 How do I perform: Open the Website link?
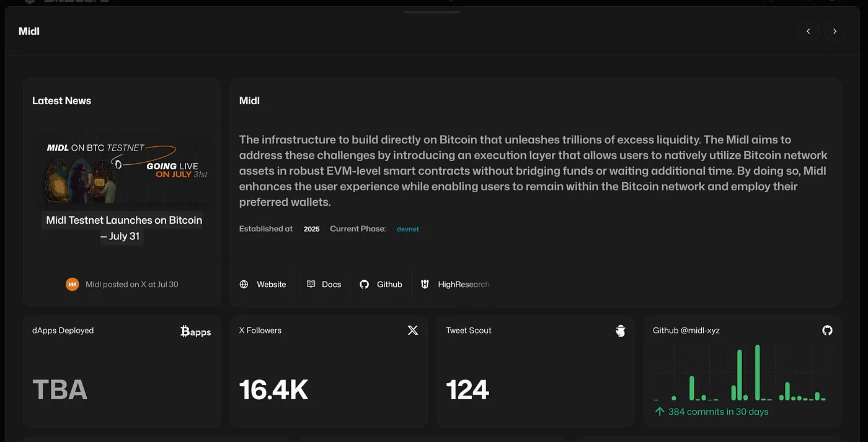click(271, 285)
